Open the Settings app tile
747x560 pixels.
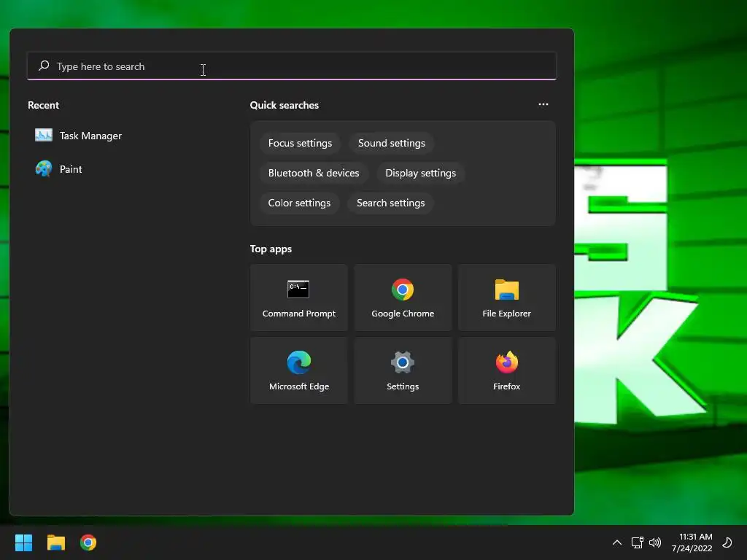click(x=403, y=370)
